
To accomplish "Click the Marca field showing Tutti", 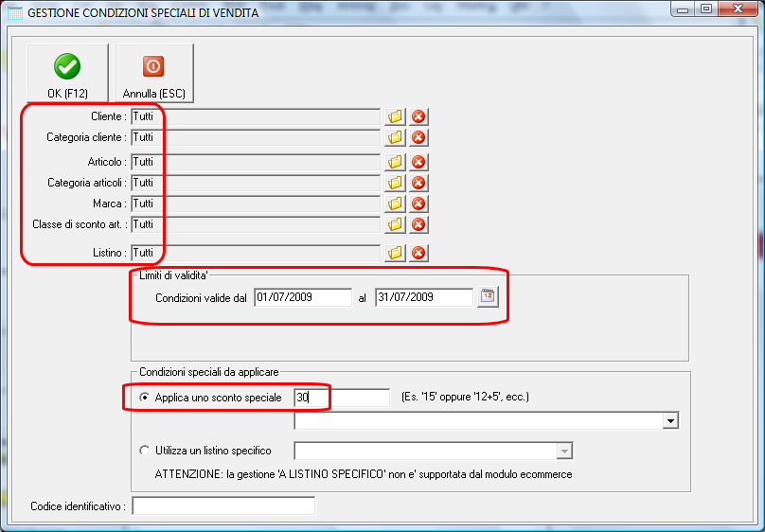I will (x=256, y=204).
